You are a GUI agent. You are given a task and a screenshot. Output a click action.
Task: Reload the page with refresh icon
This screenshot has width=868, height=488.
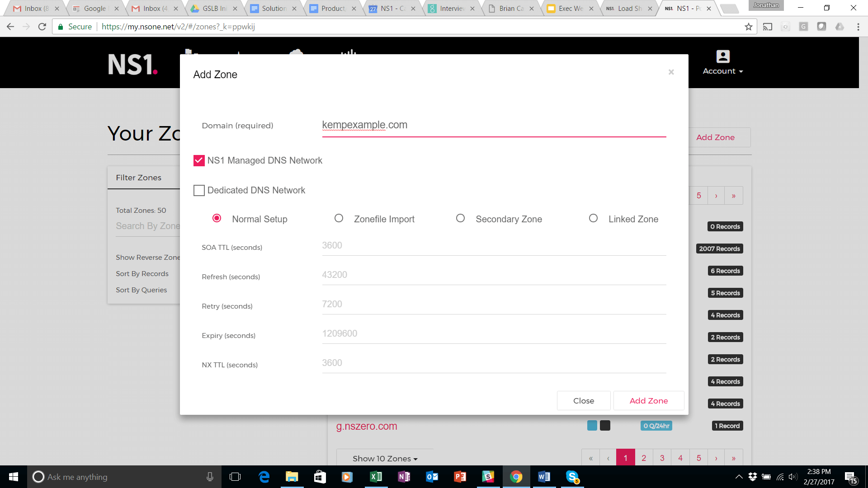pyautogui.click(x=42, y=27)
